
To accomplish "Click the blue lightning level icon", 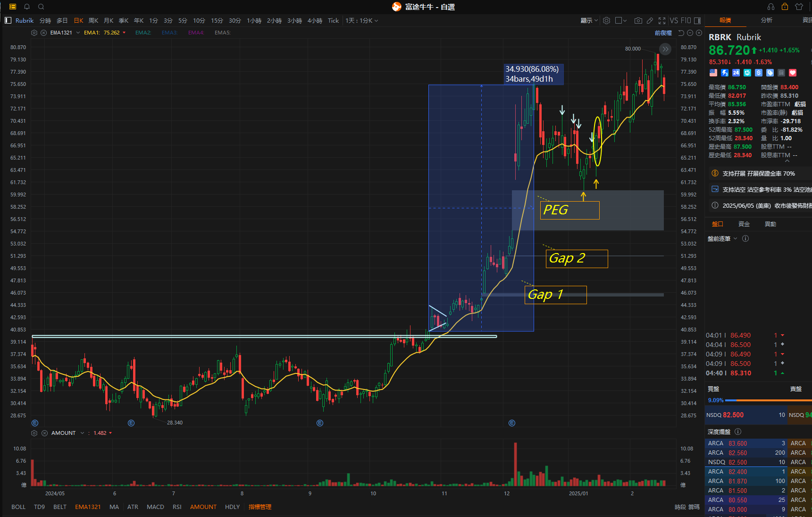I will [725, 73].
